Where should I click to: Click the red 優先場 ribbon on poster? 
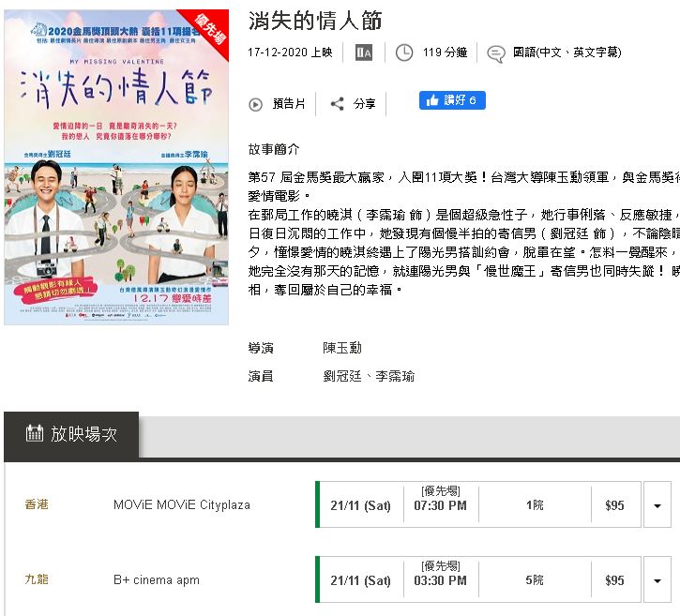(208, 29)
